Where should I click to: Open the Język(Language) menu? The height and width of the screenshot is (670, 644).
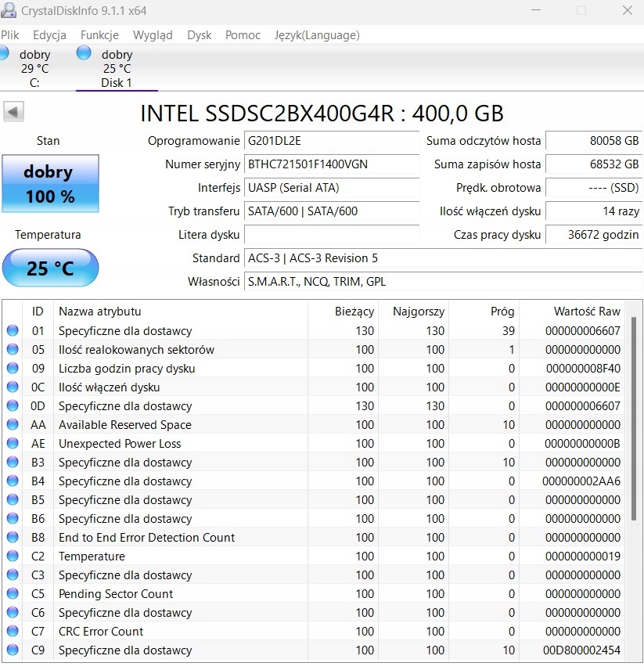pyautogui.click(x=317, y=35)
